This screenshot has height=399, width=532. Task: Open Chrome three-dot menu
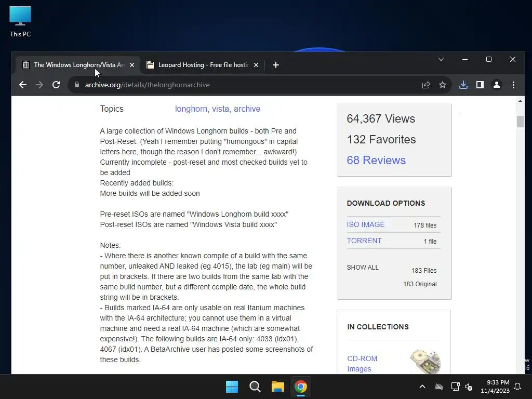513,85
